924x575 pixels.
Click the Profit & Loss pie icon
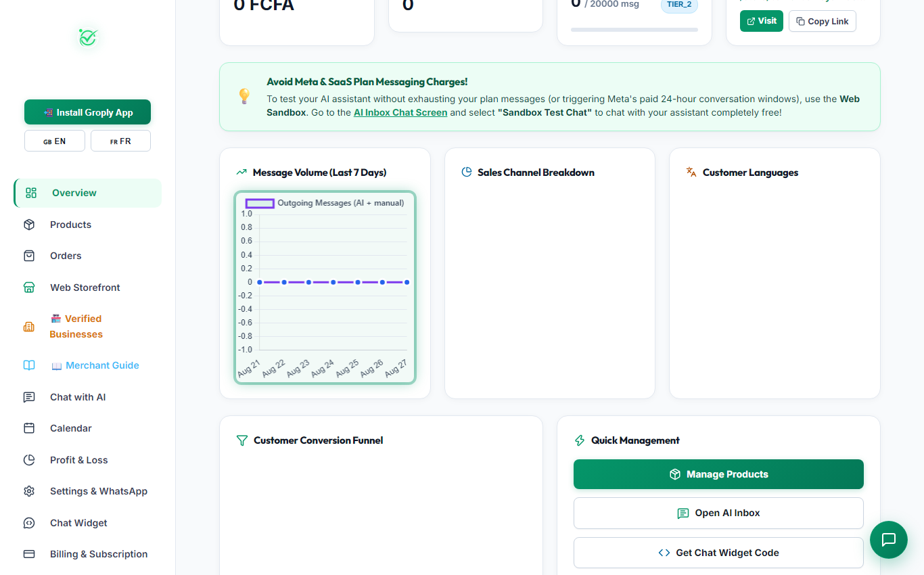pyautogui.click(x=29, y=460)
